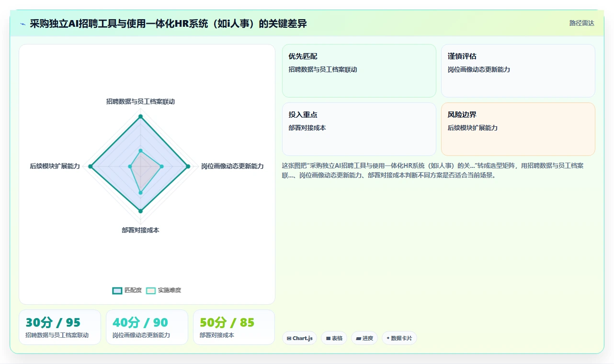This screenshot has width=614, height=364.
Task: Click the lightning icon beside the page title
Action: 23,24
